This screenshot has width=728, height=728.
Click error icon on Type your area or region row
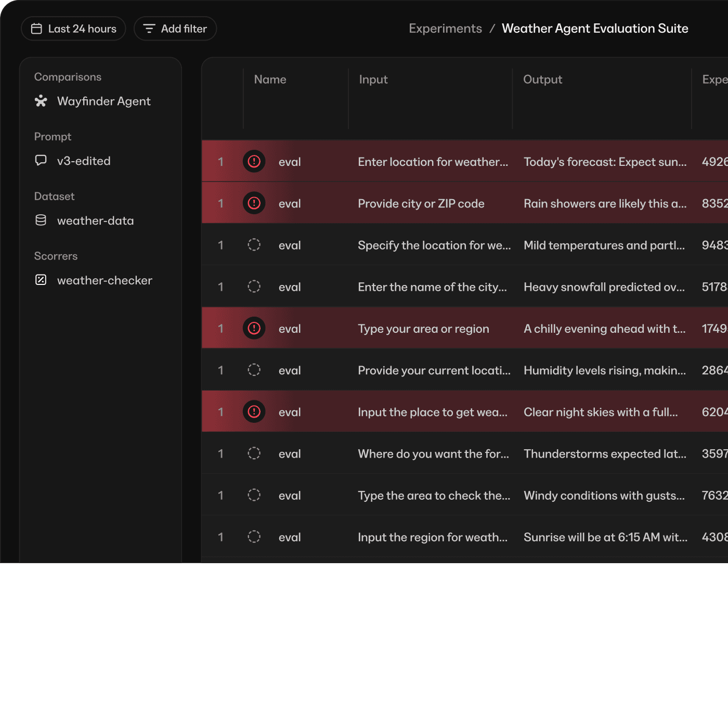[x=254, y=328]
